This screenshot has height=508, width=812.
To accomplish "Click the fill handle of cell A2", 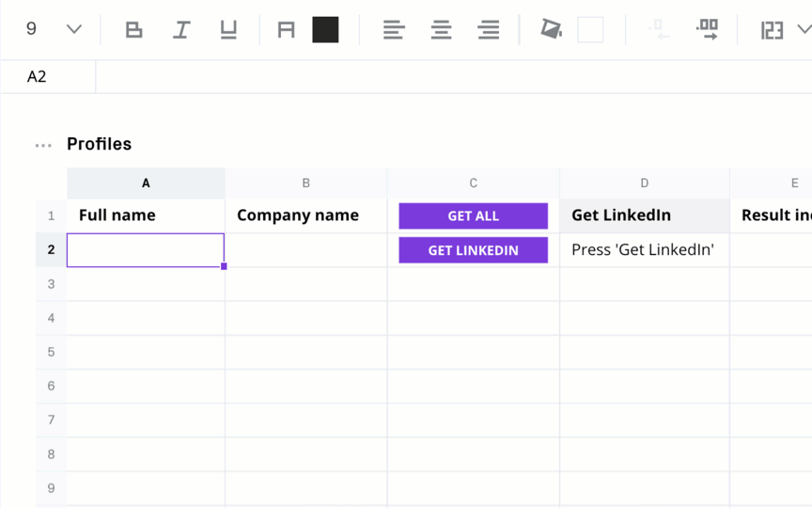I will pyautogui.click(x=224, y=266).
